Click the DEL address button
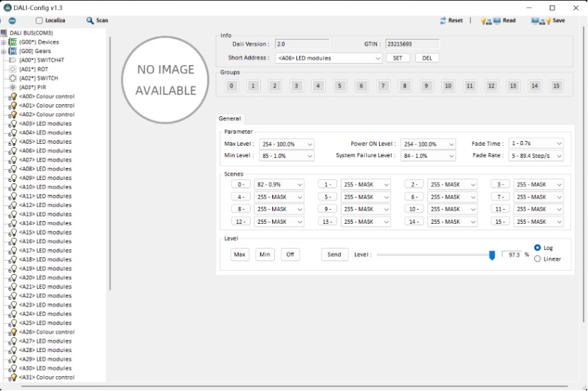Image resolution: width=588 pixels, height=391 pixels. tap(427, 58)
